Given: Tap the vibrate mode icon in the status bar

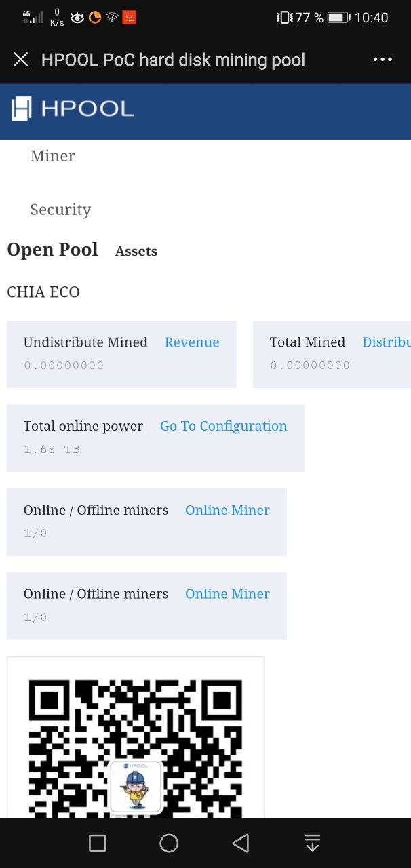Looking at the screenshot, I should coord(284,18).
